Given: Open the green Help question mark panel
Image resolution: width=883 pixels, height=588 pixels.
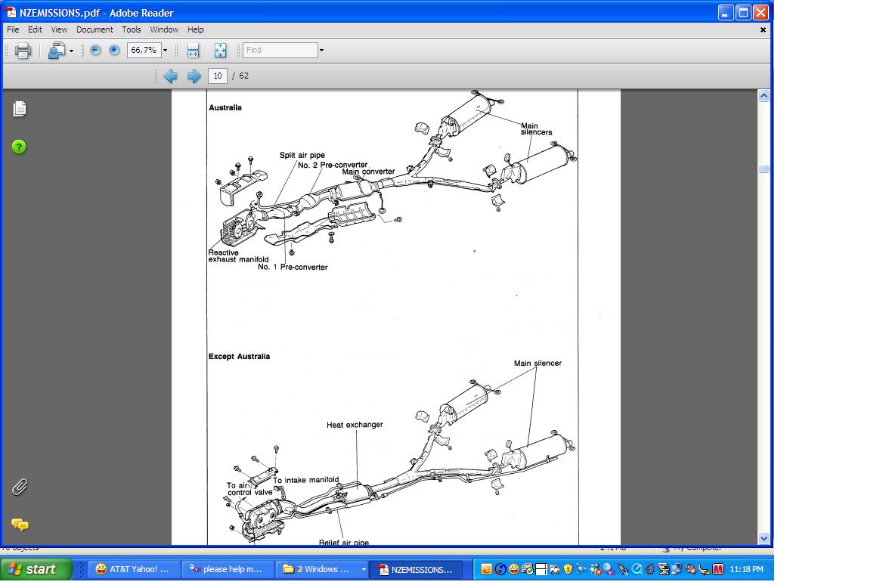Looking at the screenshot, I should point(20,147).
